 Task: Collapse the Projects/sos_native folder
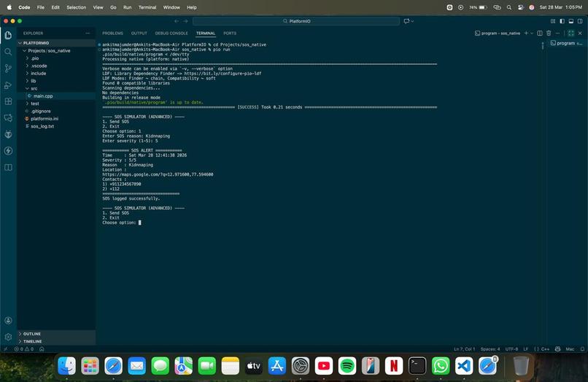(56, 50)
